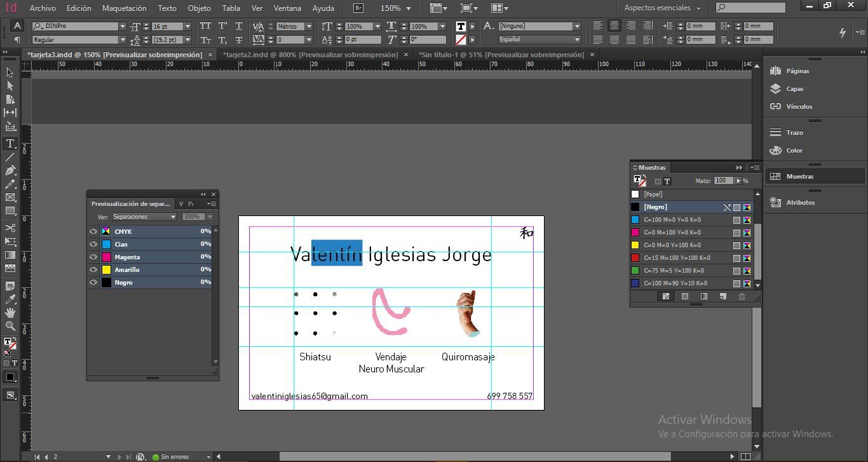Pick the Zoom tool magnifier

[10, 326]
